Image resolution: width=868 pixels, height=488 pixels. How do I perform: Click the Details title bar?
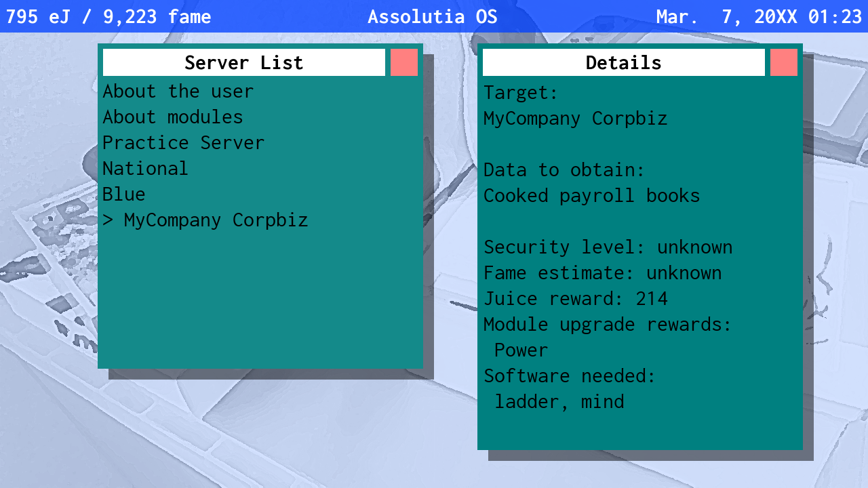pos(624,62)
